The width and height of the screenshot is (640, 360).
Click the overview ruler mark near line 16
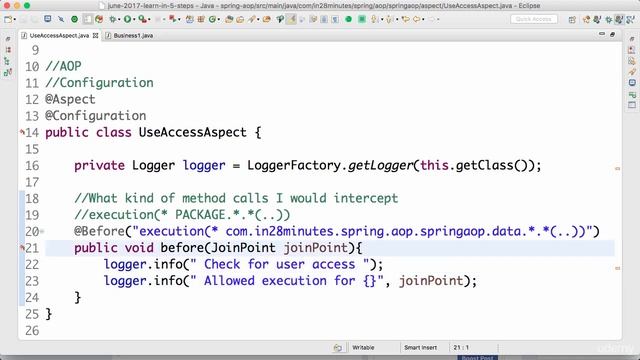coord(618,168)
